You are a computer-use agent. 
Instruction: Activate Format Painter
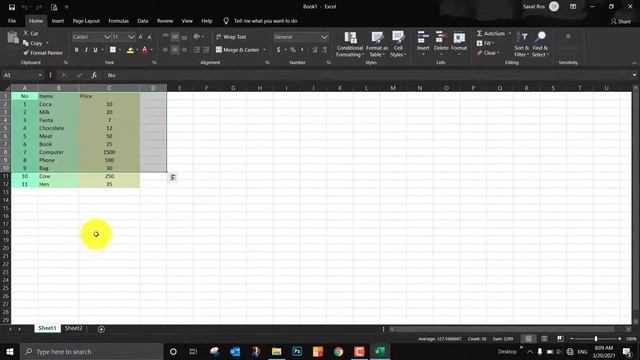43,53
